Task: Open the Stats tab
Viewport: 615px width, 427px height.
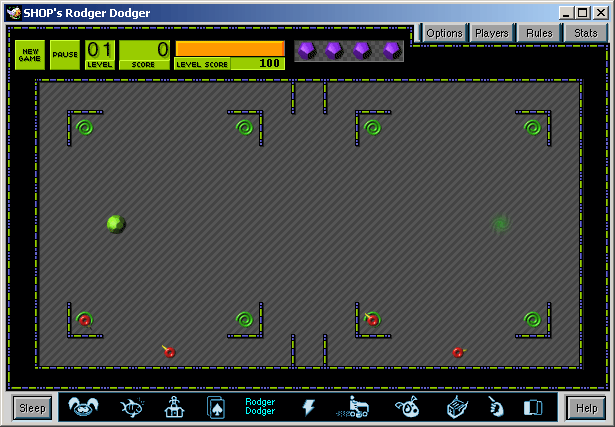Action: tap(586, 33)
